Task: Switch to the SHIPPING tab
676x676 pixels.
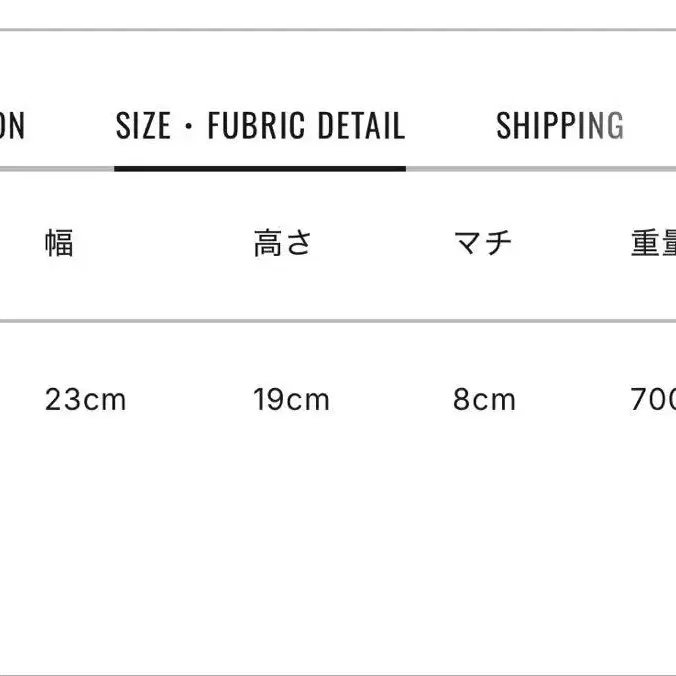Action: coord(560,125)
